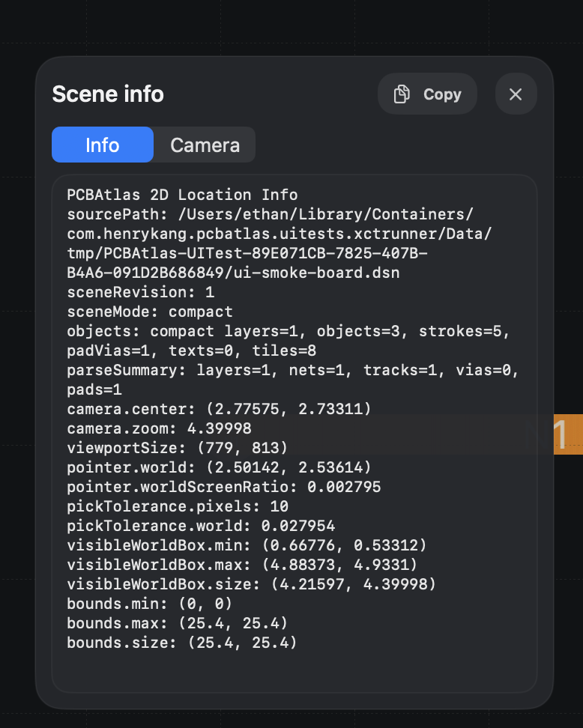This screenshot has height=728, width=583.
Task: Click the 'visibleWorldBox.min' line
Action: click(247, 545)
